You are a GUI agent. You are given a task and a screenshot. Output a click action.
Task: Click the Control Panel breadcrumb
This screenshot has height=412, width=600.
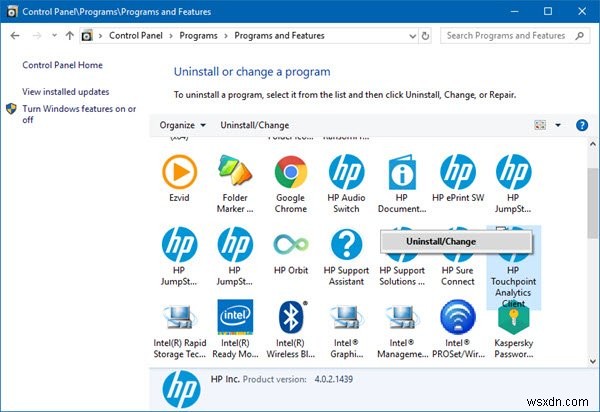point(136,36)
